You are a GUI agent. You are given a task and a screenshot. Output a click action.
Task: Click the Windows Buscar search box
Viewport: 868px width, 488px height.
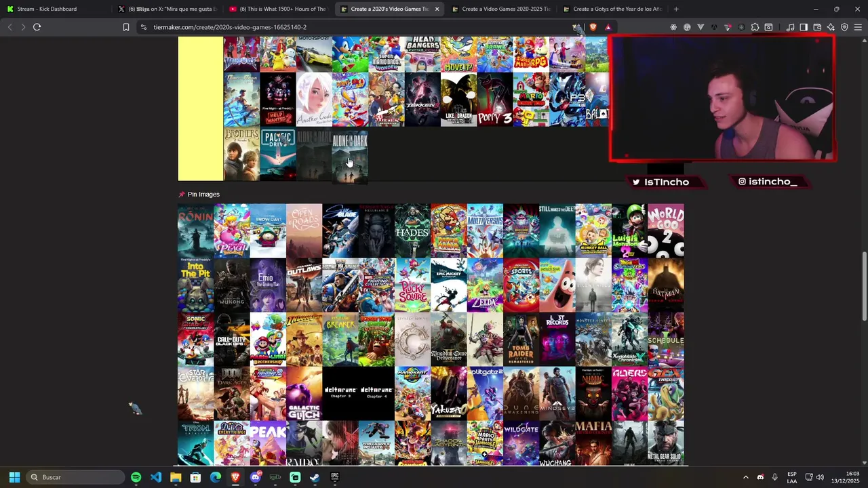pyautogui.click(x=76, y=477)
